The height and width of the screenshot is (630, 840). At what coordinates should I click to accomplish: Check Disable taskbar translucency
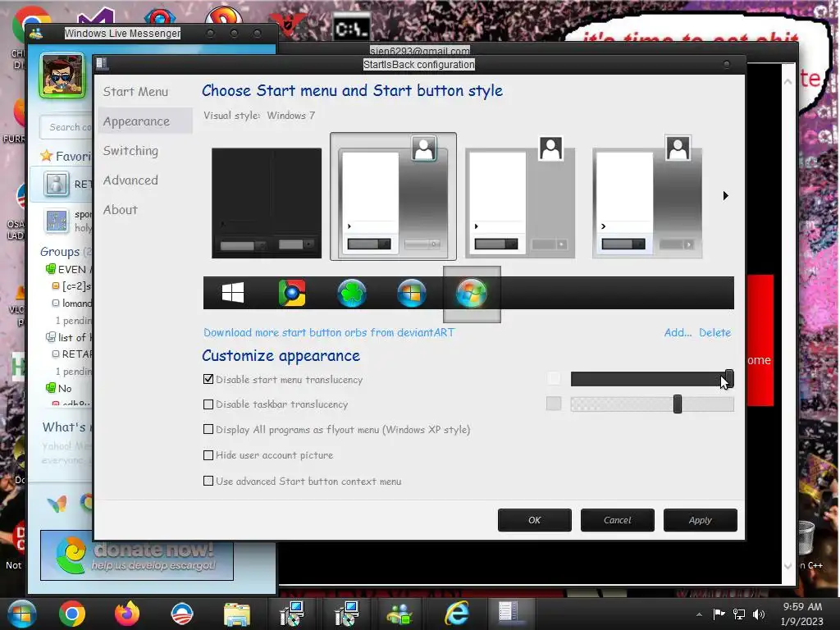point(208,404)
